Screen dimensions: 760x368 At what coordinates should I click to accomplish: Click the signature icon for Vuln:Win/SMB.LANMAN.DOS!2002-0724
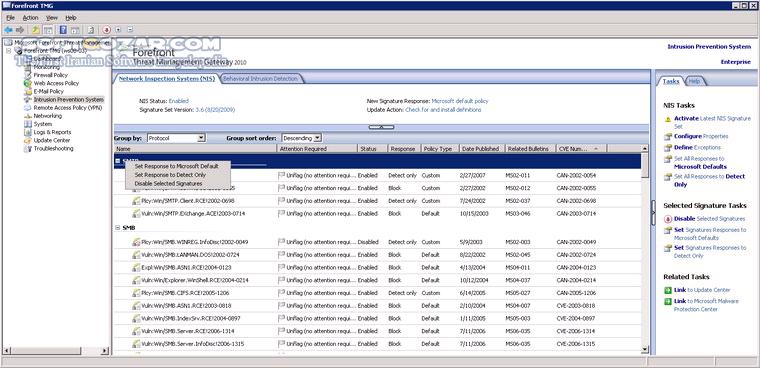(136, 255)
